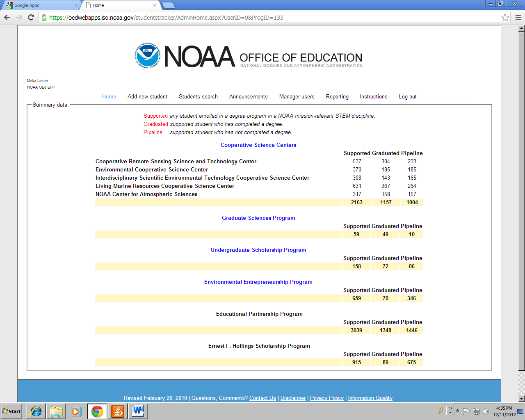Screen dimensions: 525x420
Task: Open the Environmental Entrepreneurship Program link
Action: coord(258,282)
